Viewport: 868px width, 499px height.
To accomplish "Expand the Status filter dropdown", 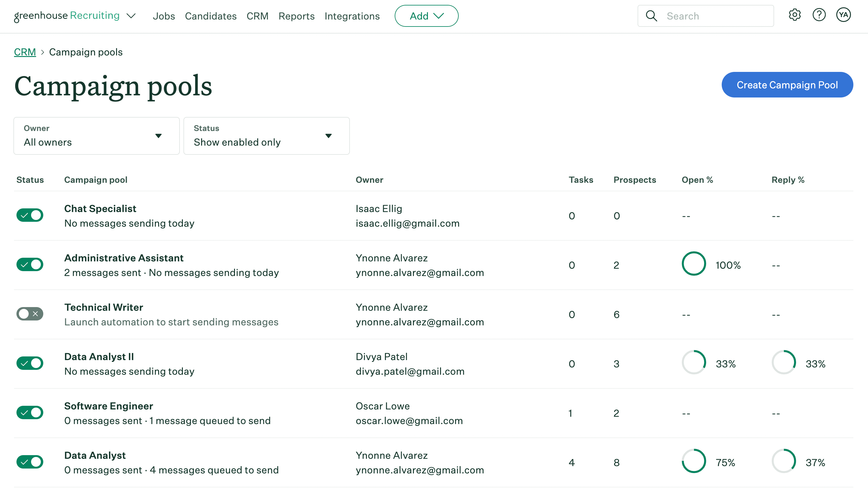I will pos(267,135).
